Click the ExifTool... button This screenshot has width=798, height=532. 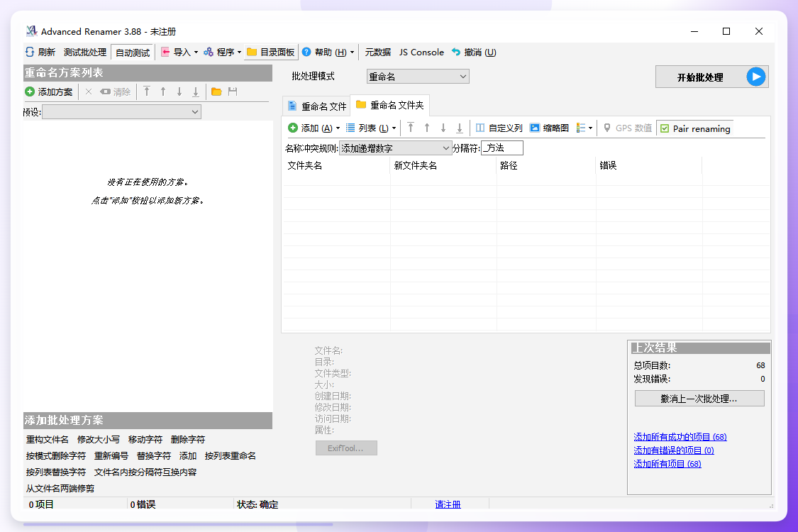346,448
